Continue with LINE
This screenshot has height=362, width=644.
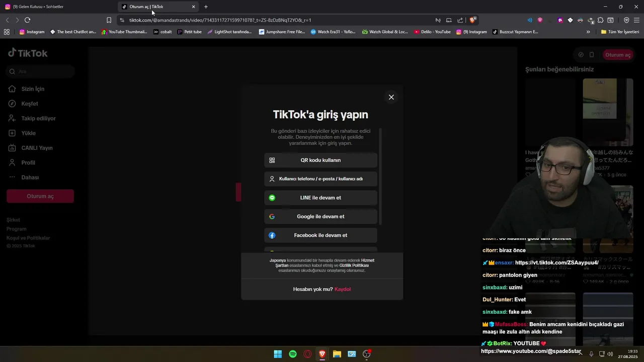click(x=320, y=198)
